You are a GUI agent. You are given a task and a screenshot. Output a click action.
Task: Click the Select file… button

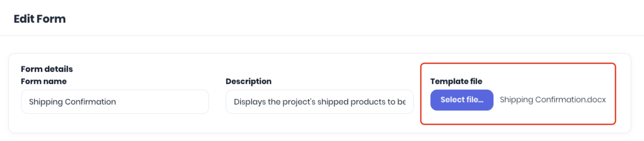[462, 100]
